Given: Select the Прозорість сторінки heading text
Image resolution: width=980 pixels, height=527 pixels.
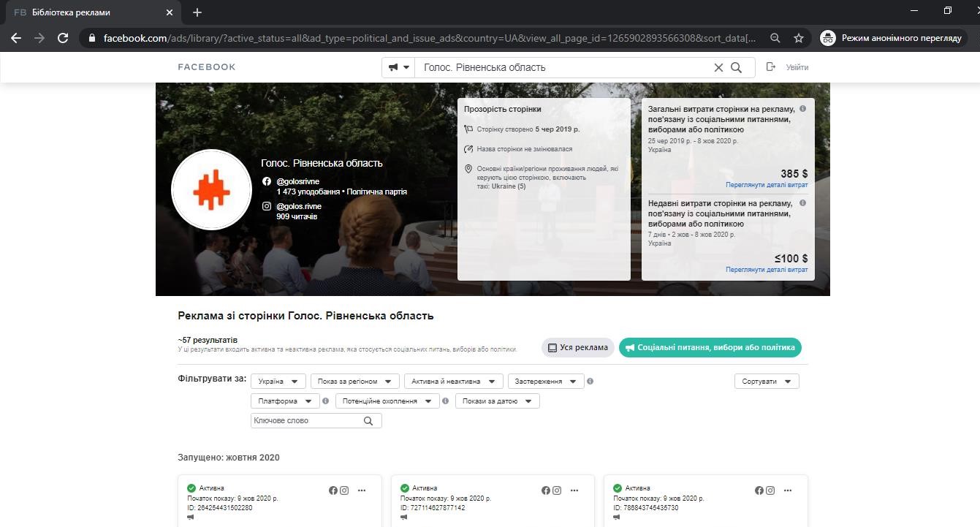Looking at the screenshot, I should click(x=503, y=109).
